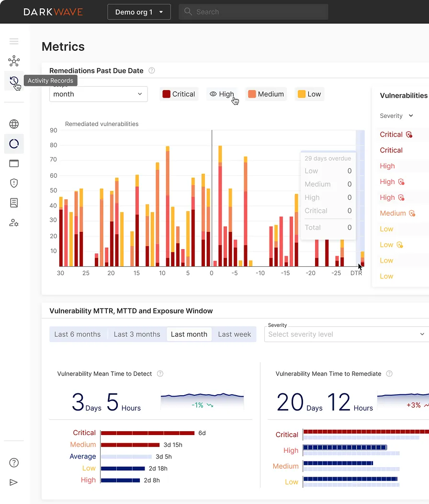Click help icon beside Mean Time to Remediate
429x504 pixels.
pos(389,374)
